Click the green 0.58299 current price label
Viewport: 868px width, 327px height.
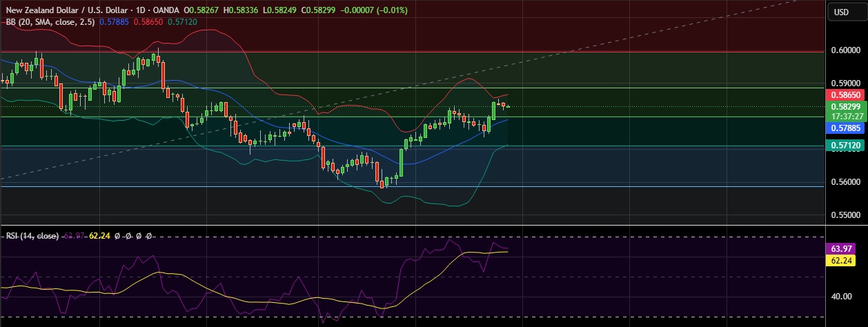pos(845,107)
